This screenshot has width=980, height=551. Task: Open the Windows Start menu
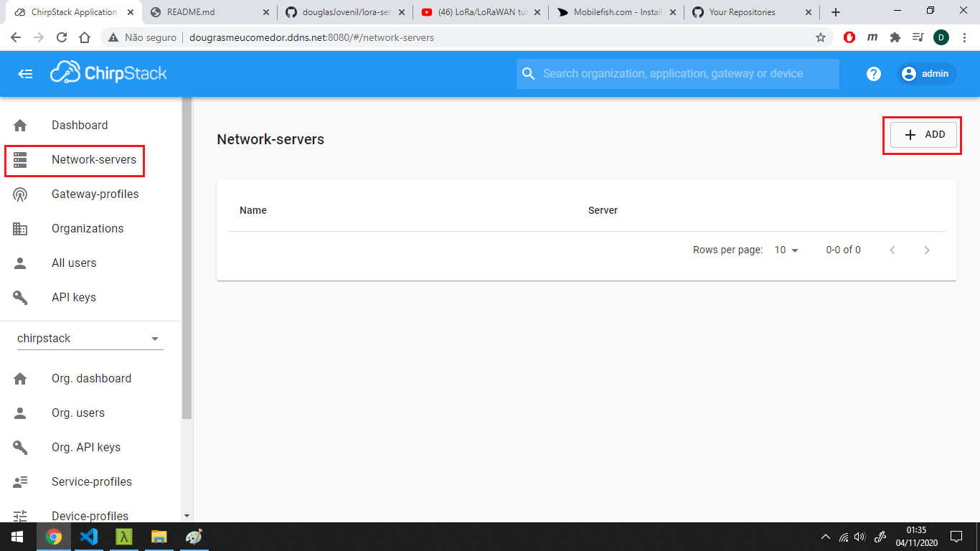click(17, 537)
